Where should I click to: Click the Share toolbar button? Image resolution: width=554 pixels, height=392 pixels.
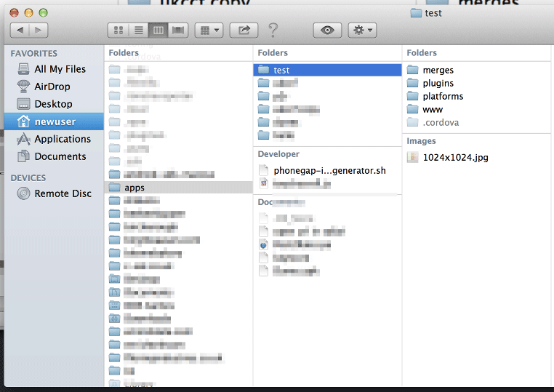click(244, 30)
